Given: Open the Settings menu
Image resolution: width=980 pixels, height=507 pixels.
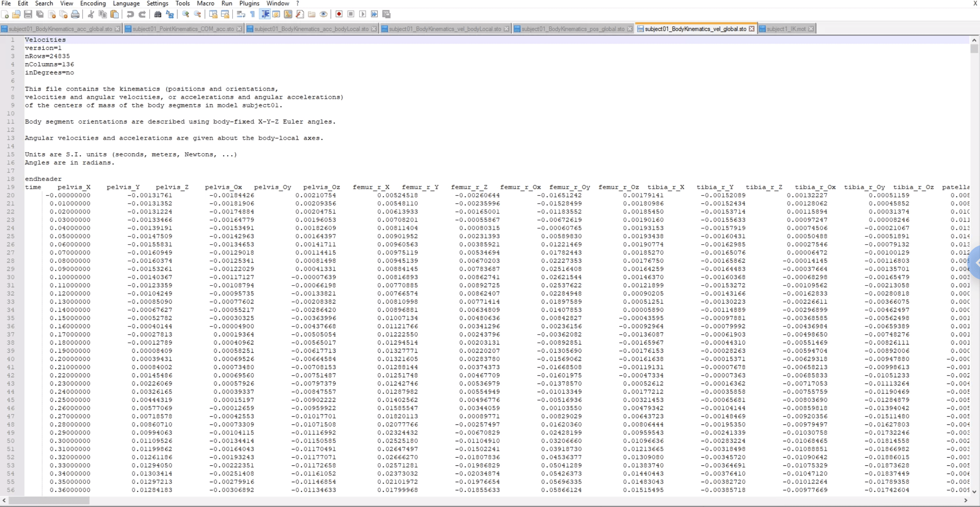Looking at the screenshot, I should point(158,4).
